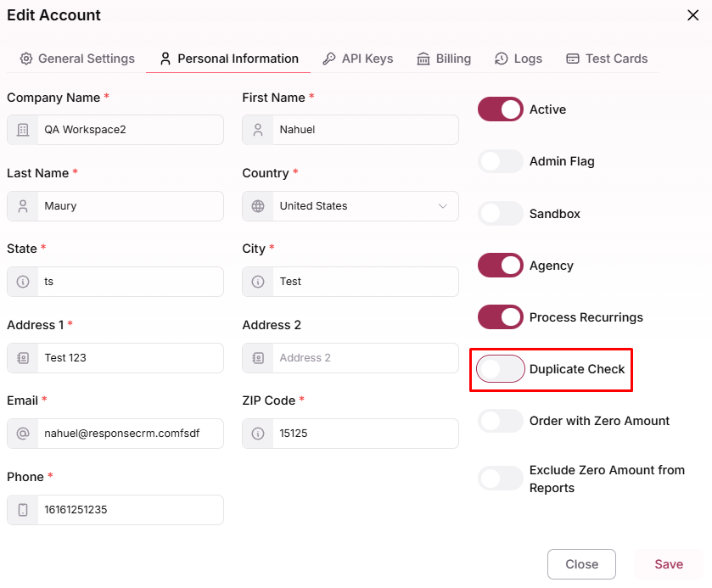
Task: Click the globe icon in Country field
Action: (258, 206)
